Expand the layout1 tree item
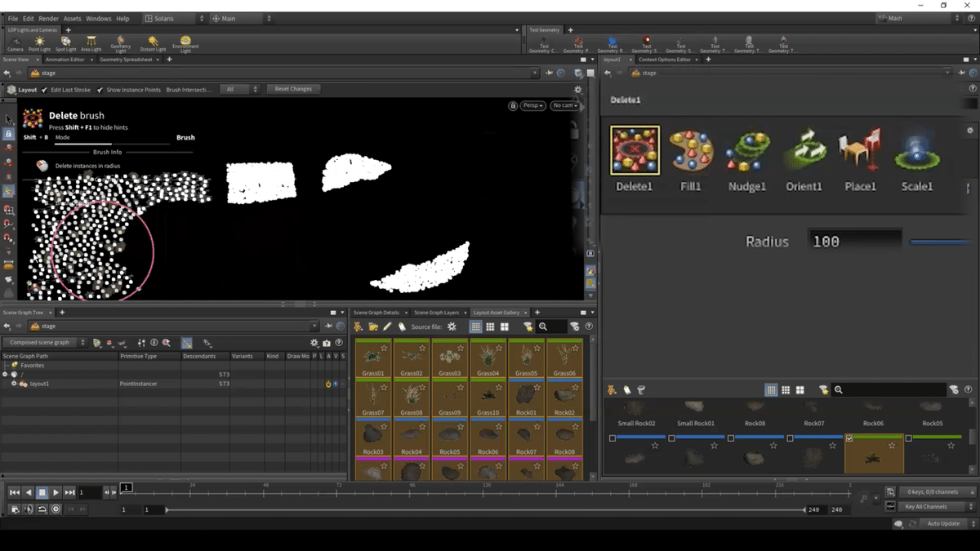Viewport: 980px width, 551px height. point(15,384)
